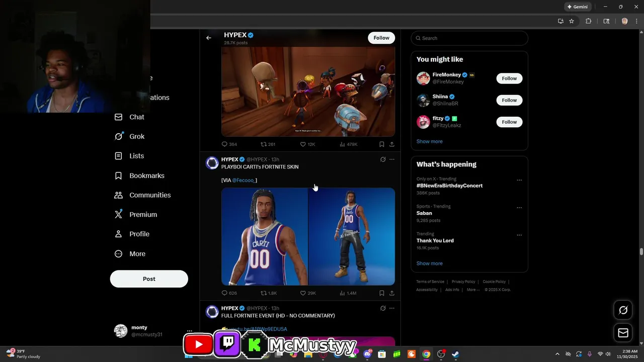644x362 pixels.
Task: Show more trending topics
Action: (x=429, y=263)
